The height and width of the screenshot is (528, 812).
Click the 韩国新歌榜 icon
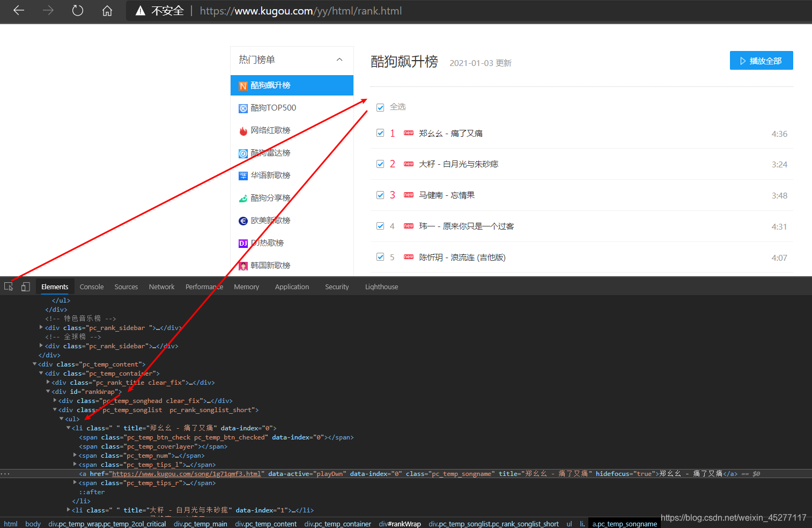pos(243,266)
